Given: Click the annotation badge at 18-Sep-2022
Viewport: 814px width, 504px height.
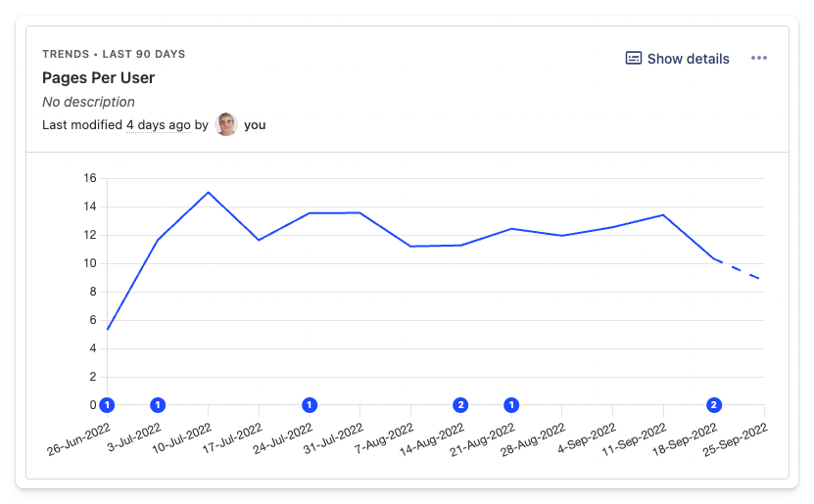Looking at the screenshot, I should tap(714, 404).
